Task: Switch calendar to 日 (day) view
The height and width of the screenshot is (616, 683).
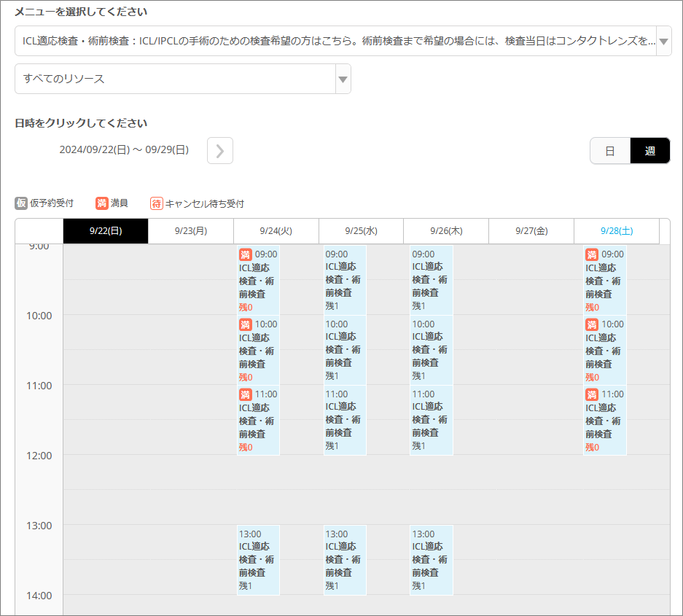Action: 610,150
